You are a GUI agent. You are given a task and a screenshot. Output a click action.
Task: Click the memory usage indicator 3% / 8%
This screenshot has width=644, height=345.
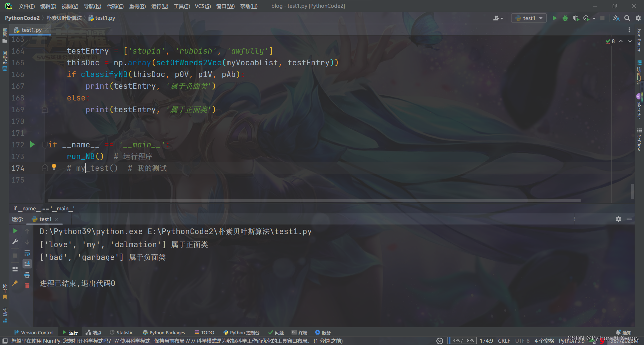(462, 341)
